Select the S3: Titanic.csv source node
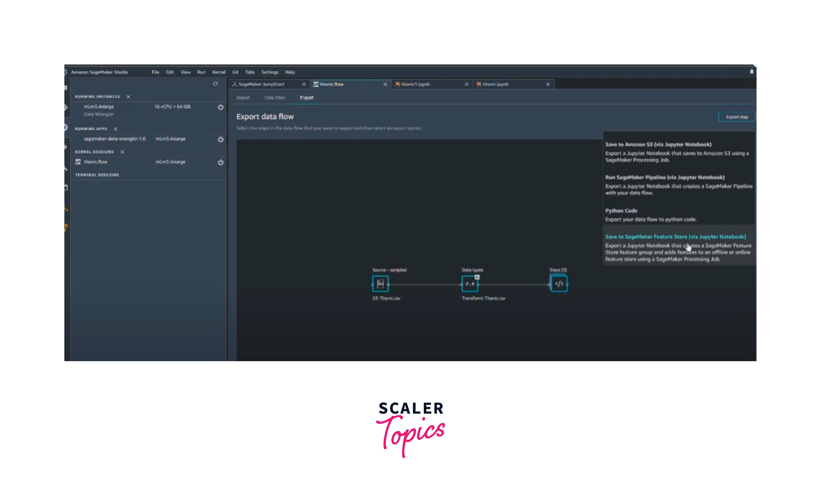This screenshot has width=821, height=504. point(380,284)
